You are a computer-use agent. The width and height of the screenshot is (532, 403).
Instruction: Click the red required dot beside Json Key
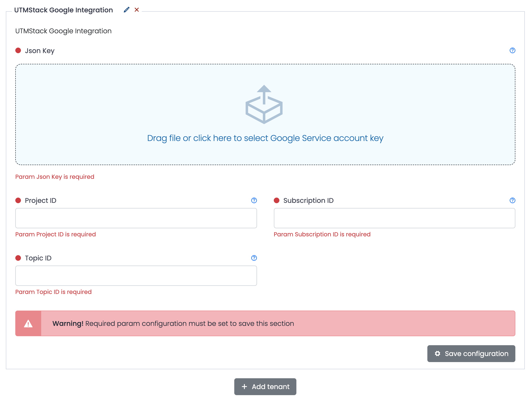tap(18, 50)
